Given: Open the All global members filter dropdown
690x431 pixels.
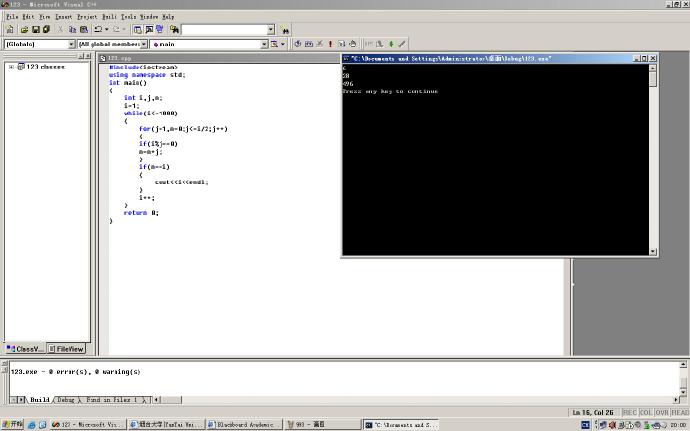Looking at the screenshot, I should click(x=143, y=44).
